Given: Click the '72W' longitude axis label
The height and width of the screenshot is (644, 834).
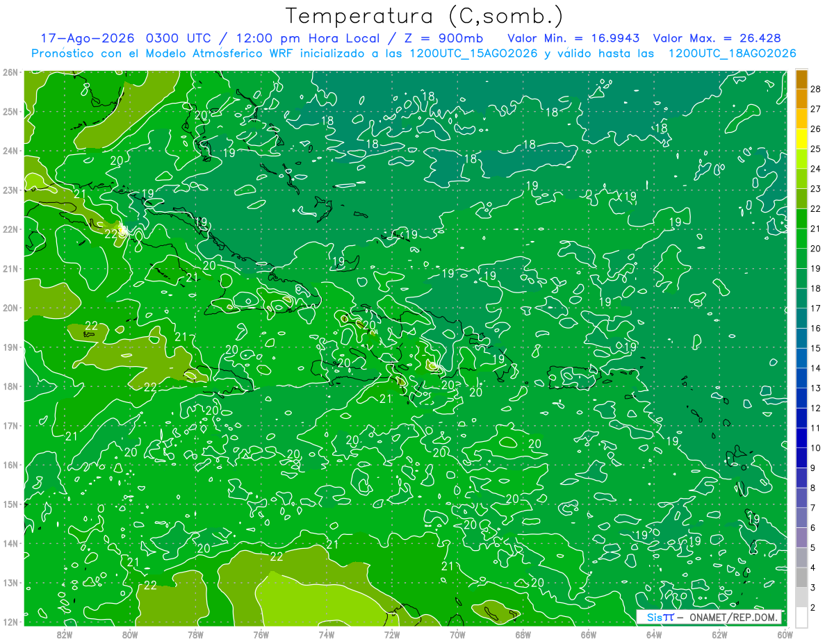Looking at the screenshot, I should (x=392, y=634).
